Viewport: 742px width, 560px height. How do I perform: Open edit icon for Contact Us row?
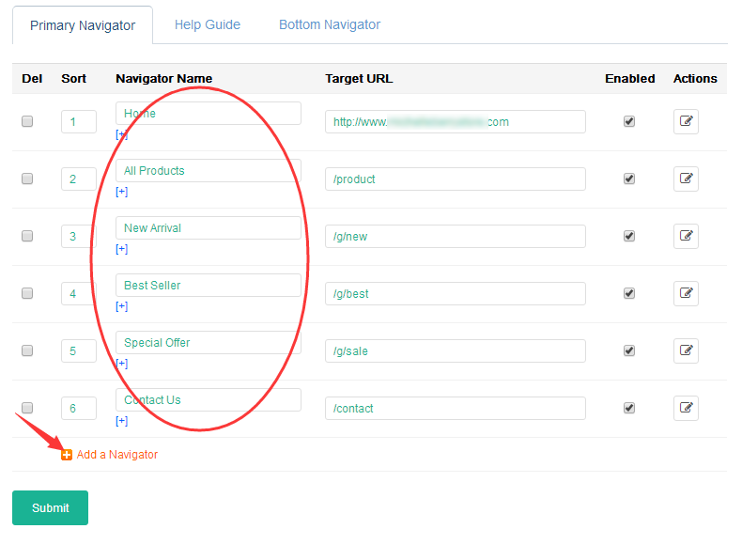686,408
